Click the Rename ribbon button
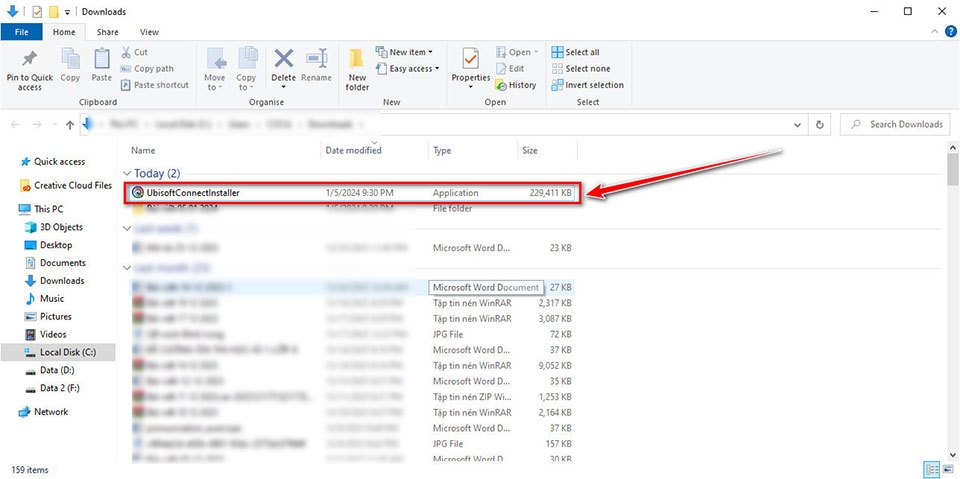This screenshot has width=960, height=479. click(317, 66)
